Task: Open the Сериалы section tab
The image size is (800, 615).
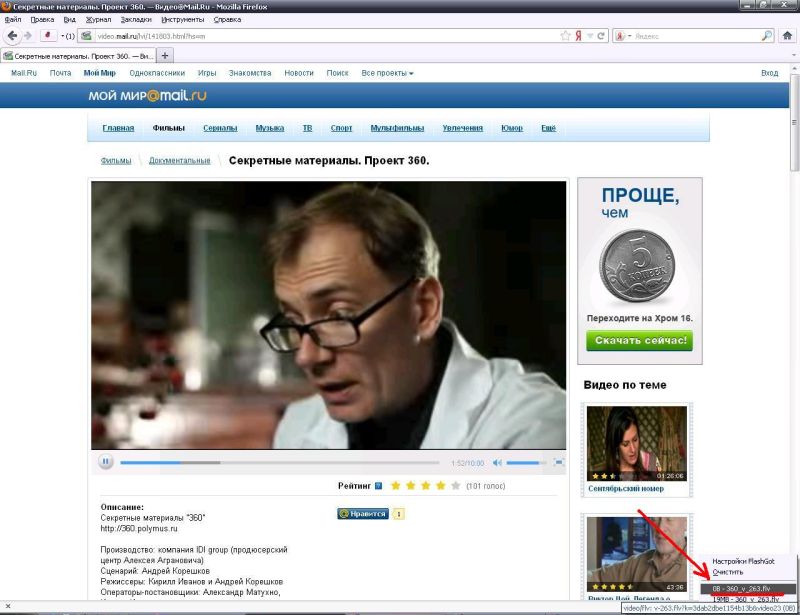Action: click(x=220, y=128)
